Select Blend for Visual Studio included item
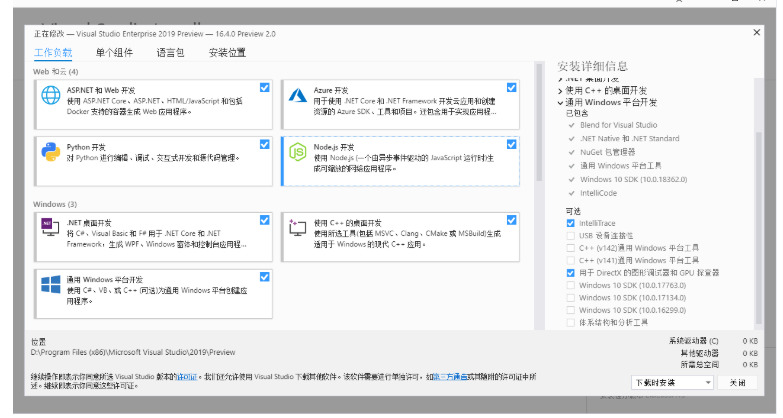This screenshot has height=418, width=783. [x=618, y=125]
